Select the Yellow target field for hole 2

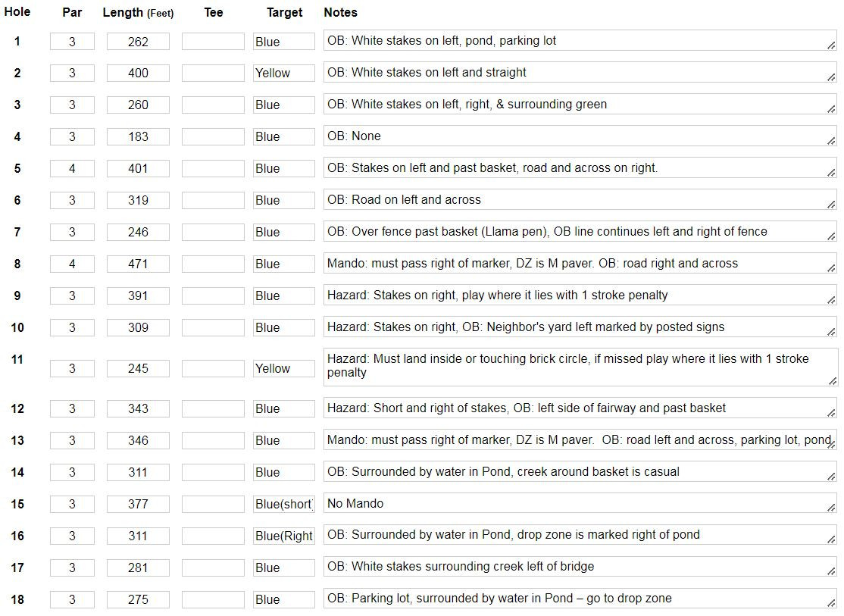(x=283, y=73)
